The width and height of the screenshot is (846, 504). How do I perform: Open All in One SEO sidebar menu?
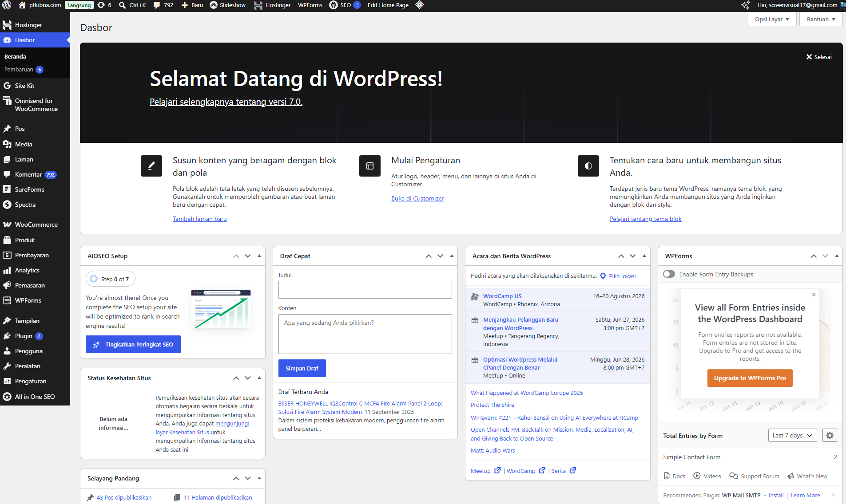(35, 397)
